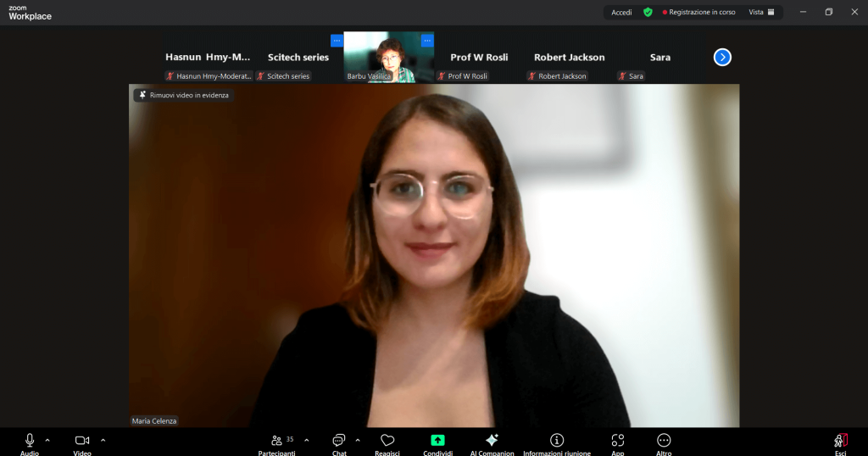Open the App icon in toolbar
Viewport: 868px width, 456px height.
(618, 441)
